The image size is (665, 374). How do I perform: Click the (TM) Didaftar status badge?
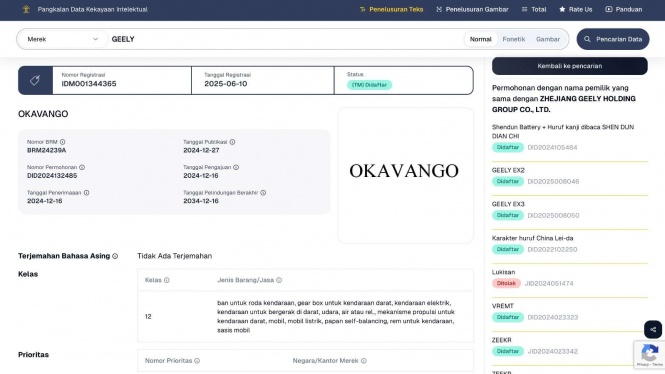(x=369, y=85)
